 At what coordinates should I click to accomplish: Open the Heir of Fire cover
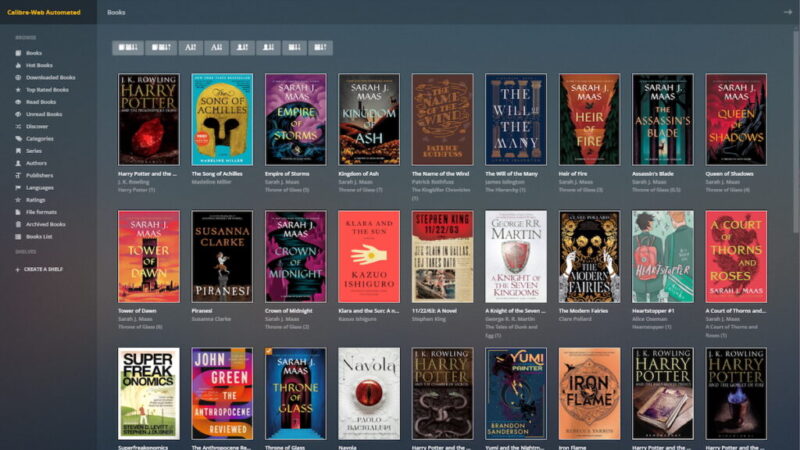click(589, 119)
